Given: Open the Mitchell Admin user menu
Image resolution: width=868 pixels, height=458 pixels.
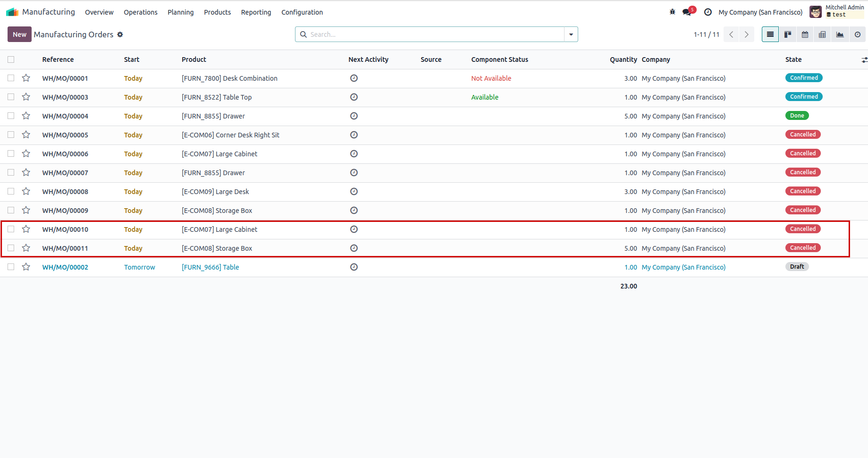Looking at the screenshot, I should [837, 11].
